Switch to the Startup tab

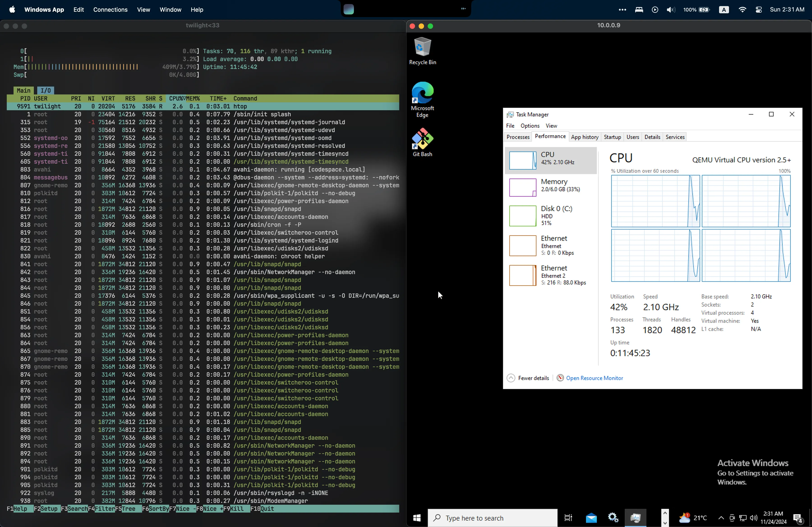click(612, 137)
